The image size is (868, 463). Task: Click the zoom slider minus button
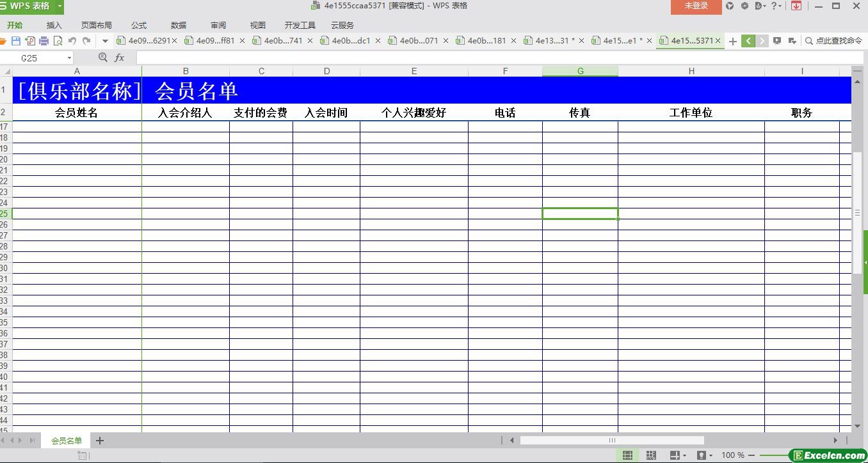pyautogui.click(x=751, y=455)
